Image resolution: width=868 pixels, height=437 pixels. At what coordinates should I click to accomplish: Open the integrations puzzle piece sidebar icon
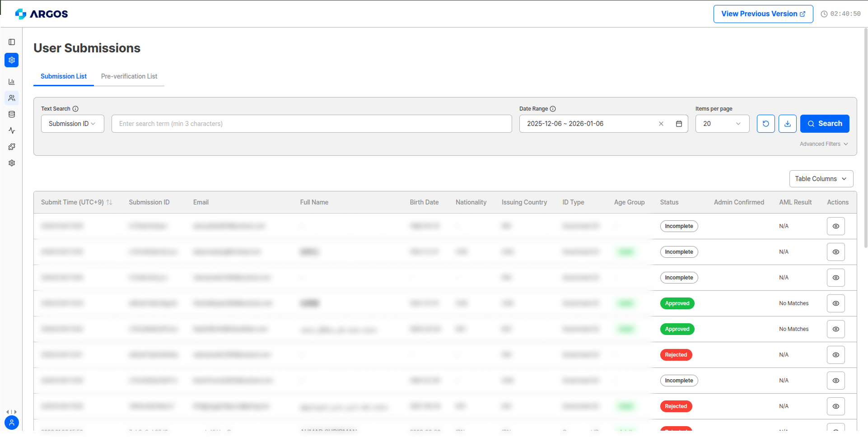[11, 147]
